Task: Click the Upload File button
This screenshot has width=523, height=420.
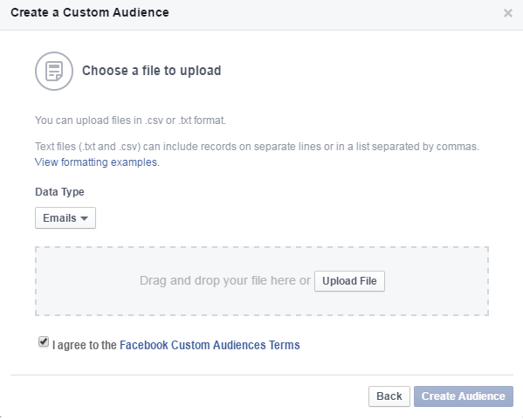Action: (349, 281)
